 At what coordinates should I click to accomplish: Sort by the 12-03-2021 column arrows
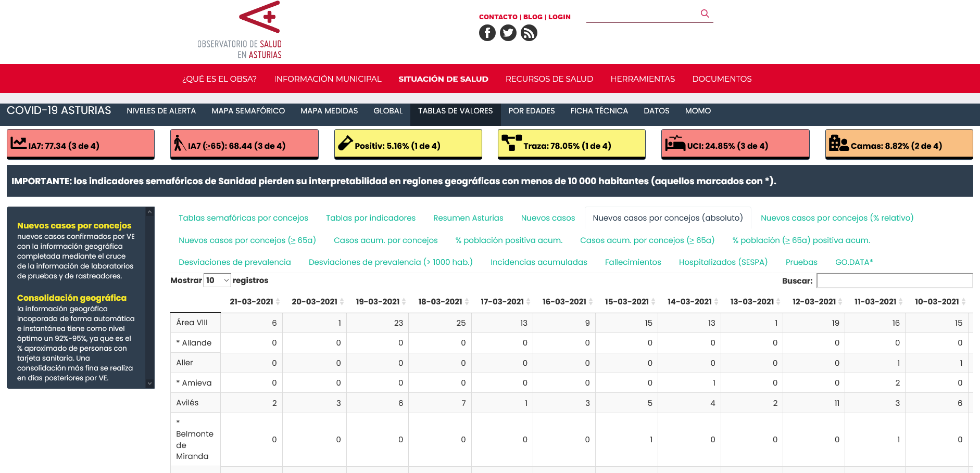(x=840, y=302)
